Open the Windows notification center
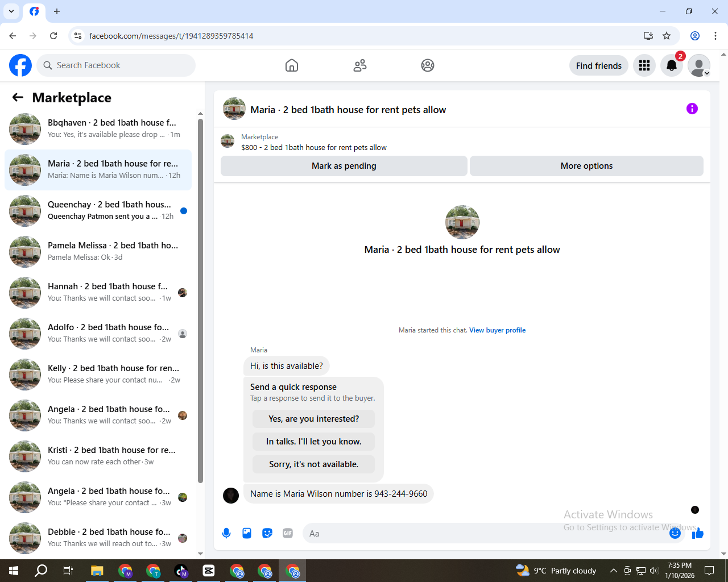Image resolution: width=728 pixels, height=582 pixels. (709, 571)
